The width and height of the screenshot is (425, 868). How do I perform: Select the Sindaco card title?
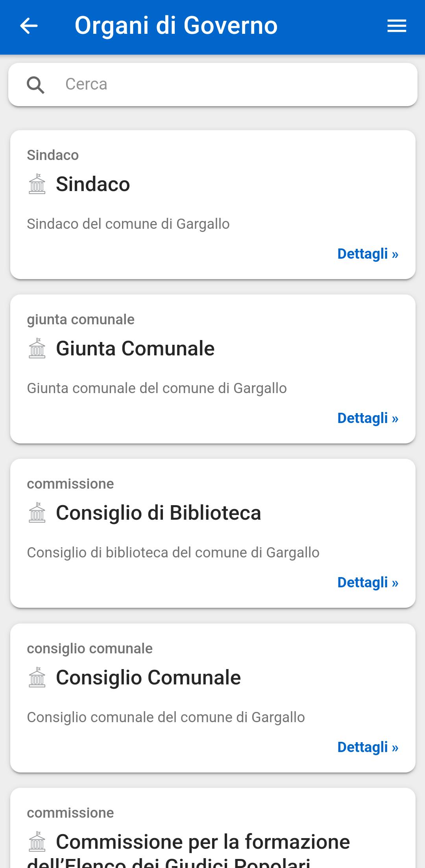(93, 184)
